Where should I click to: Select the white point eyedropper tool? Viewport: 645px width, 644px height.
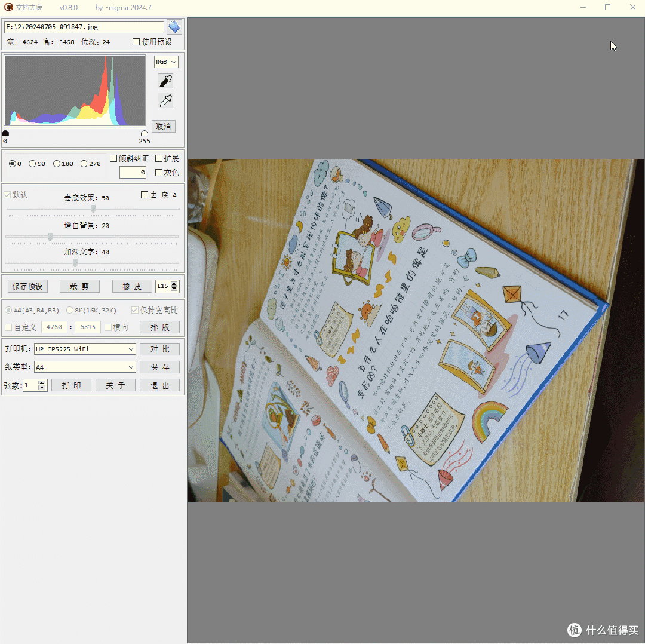coord(166,101)
